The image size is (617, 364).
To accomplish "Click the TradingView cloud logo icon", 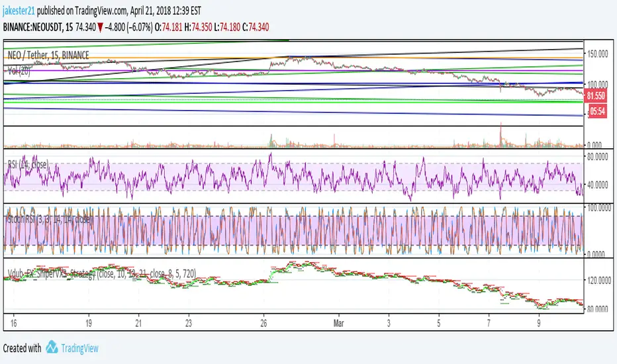I will tap(52, 348).
